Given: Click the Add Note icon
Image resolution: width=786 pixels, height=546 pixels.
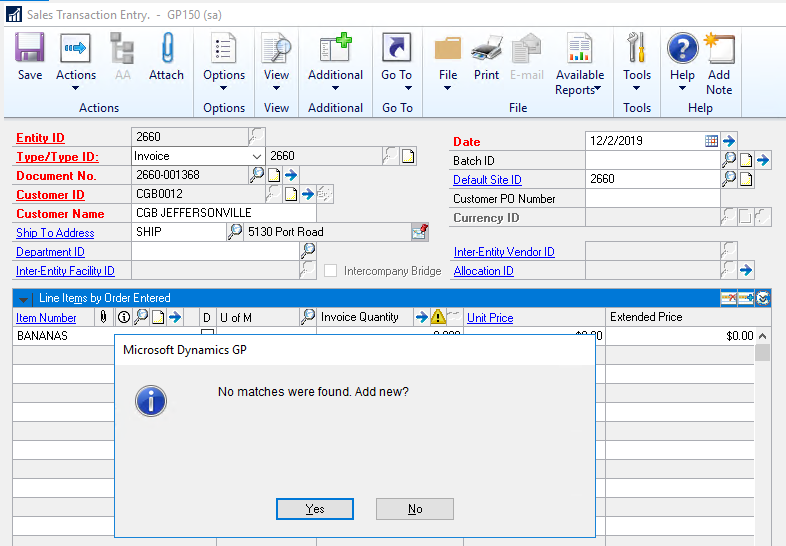Looking at the screenshot, I should pyautogui.click(x=718, y=63).
